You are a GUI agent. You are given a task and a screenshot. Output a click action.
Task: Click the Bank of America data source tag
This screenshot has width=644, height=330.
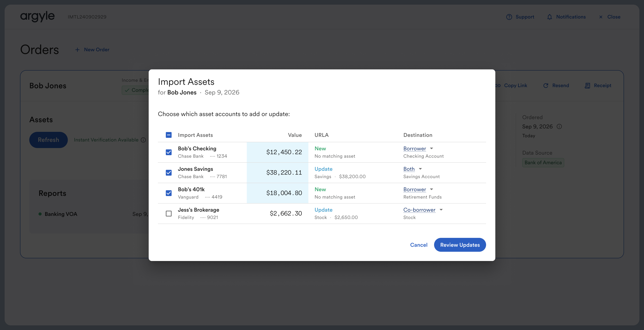coord(543,163)
